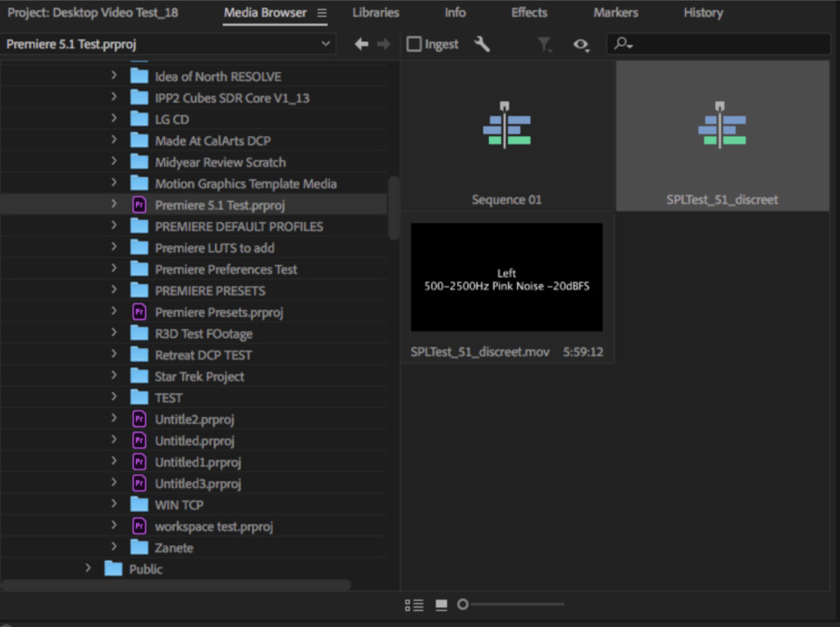Click the Star Trek Project folder icon
This screenshot has height=627, width=840.
coord(139,376)
